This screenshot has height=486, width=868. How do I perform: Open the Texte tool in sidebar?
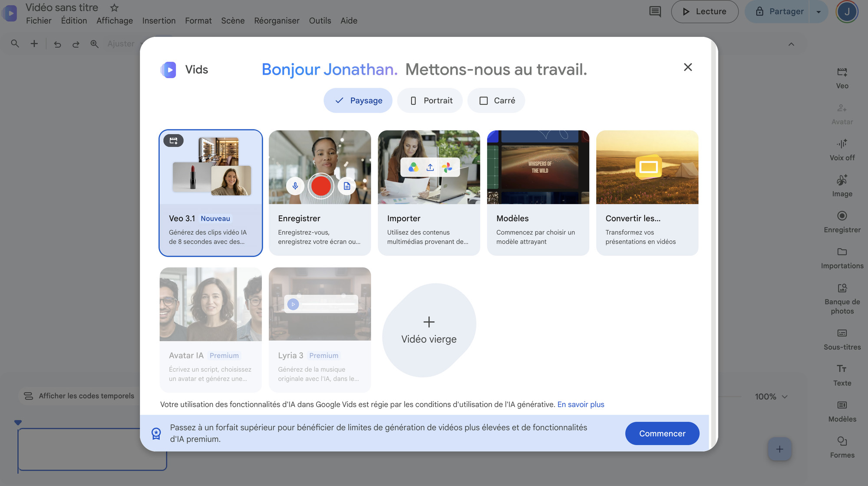pyautogui.click(x=842, y=376)
